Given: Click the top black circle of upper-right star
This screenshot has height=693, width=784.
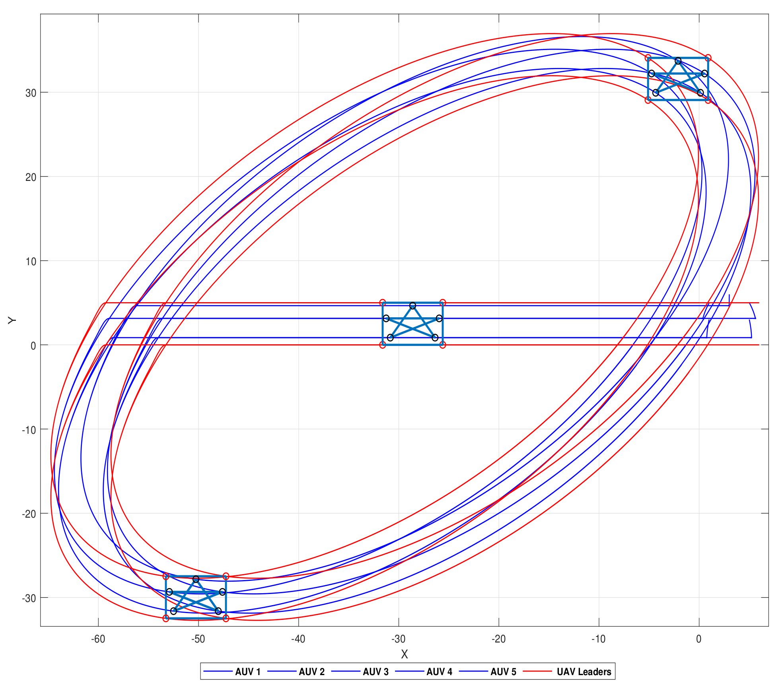Looking at the screenshot, I should [x=678, y=61].
